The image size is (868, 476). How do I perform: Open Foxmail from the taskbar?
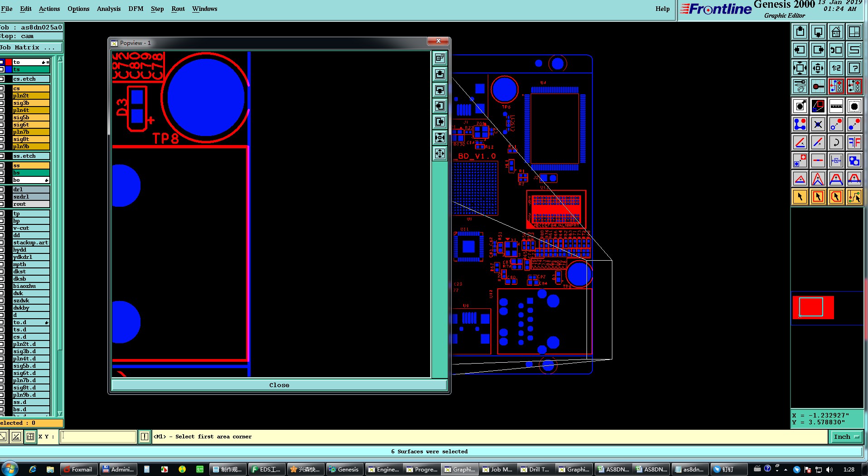78,469
